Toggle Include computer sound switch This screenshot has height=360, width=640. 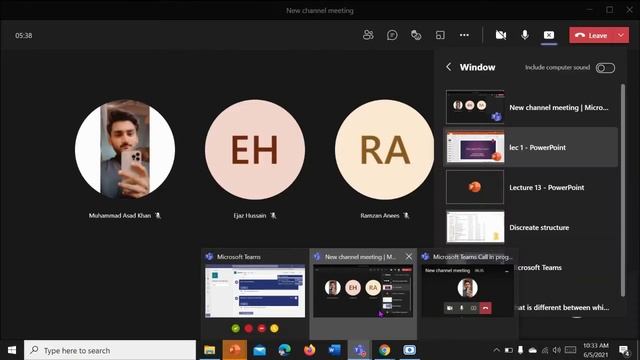[605, 68]
